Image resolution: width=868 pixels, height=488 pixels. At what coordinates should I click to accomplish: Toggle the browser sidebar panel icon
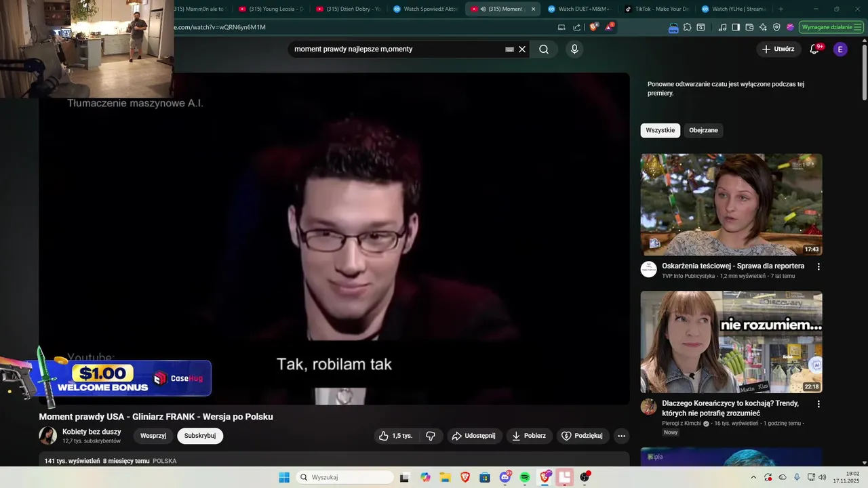click(x=736, y=27)
